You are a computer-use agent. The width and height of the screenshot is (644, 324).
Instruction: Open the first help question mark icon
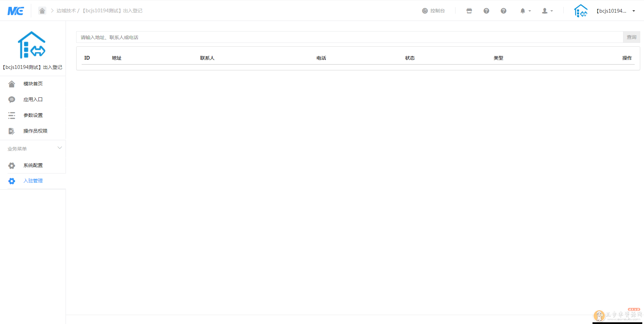coord(486,11)
